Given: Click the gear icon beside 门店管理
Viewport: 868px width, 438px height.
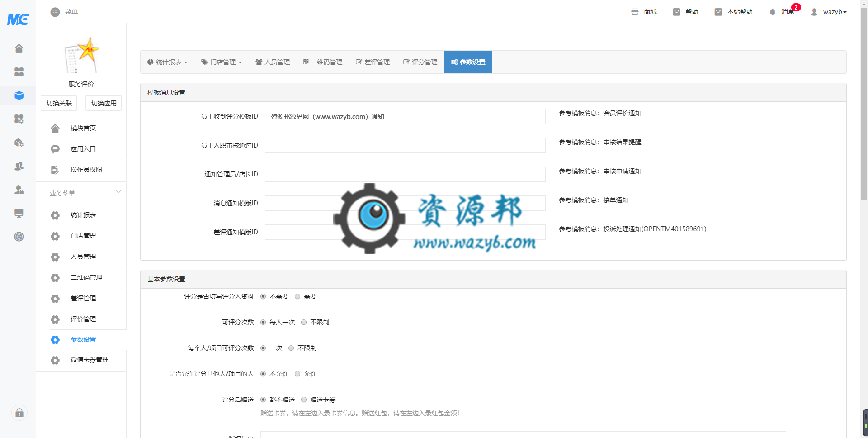Looking at the screenshot, I should pyautogui.click(x=55, y=236).
